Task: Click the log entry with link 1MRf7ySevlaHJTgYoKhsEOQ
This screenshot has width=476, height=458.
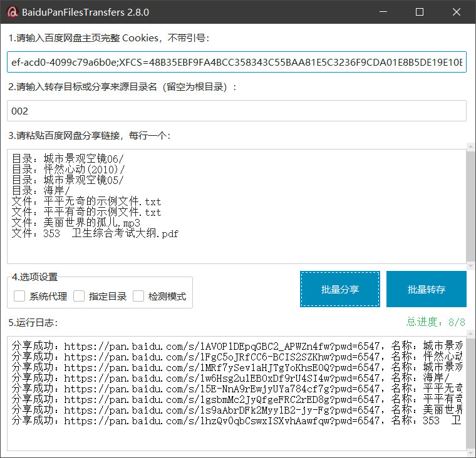Action: tap(237, 367)
